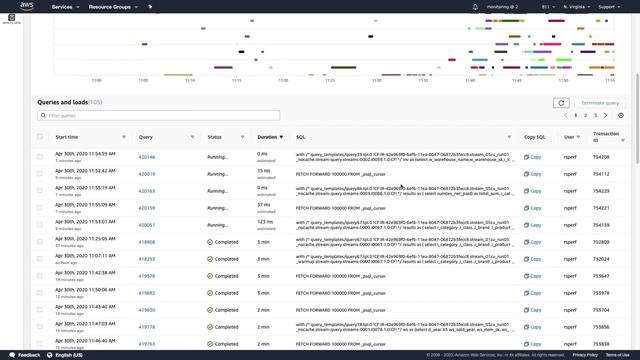Click the Terminate query button
Viewport: 640px width, 360px height.
(600, 103)
